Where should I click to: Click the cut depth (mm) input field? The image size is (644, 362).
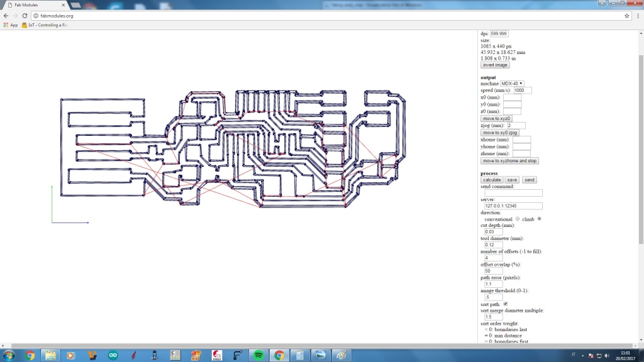(493, 232)
